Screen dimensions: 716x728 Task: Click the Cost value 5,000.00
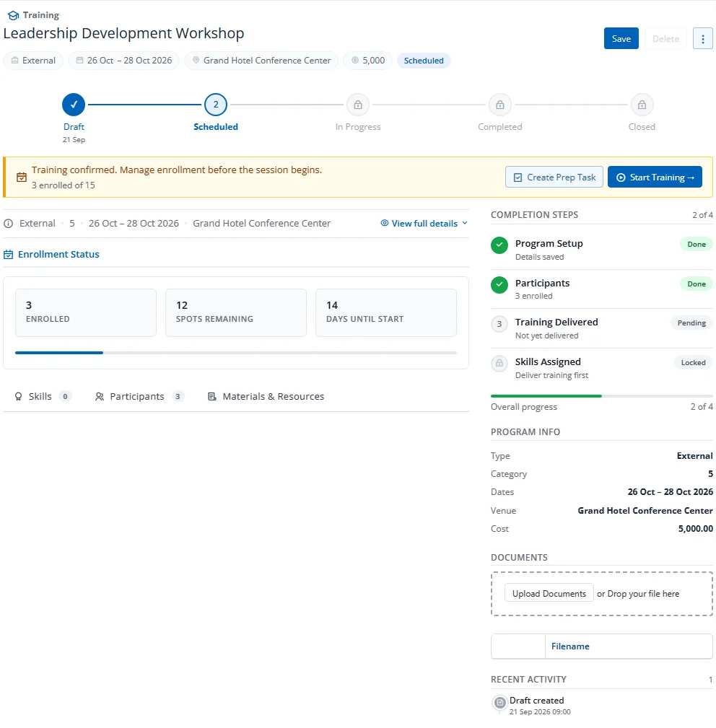coord(695,528)
